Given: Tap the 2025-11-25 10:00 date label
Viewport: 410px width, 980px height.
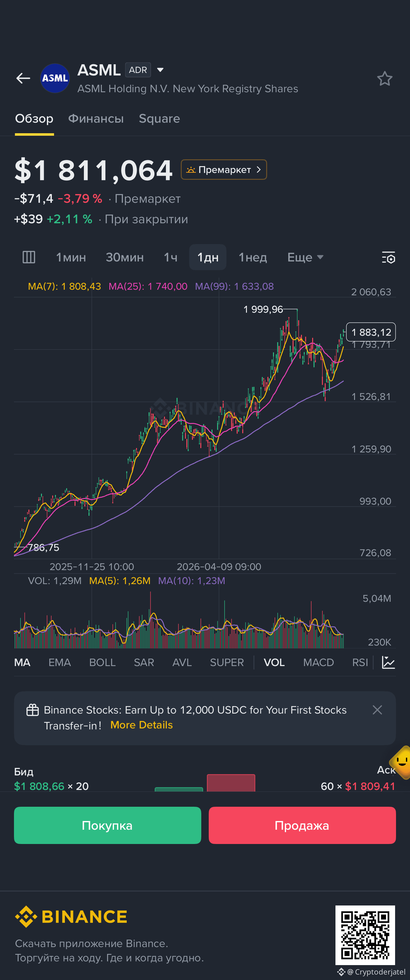Looking at the screenshot, I should [x=92, y=566].
